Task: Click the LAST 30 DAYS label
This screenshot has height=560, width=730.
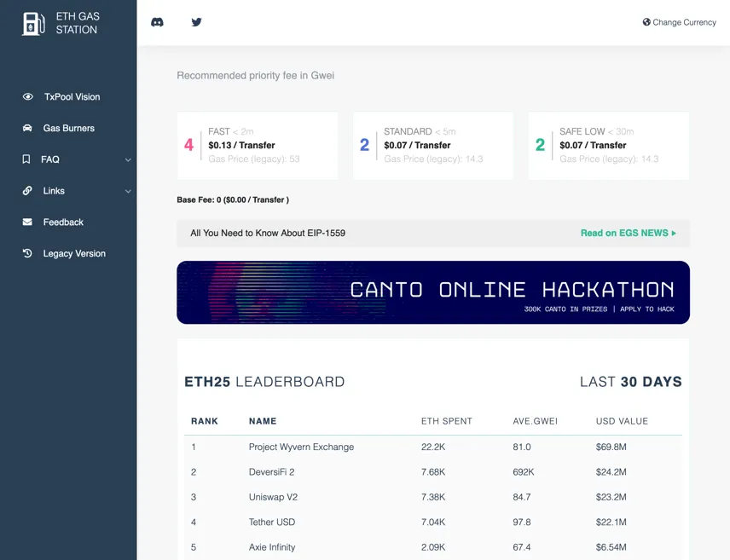Action: (x=631, y=382)
